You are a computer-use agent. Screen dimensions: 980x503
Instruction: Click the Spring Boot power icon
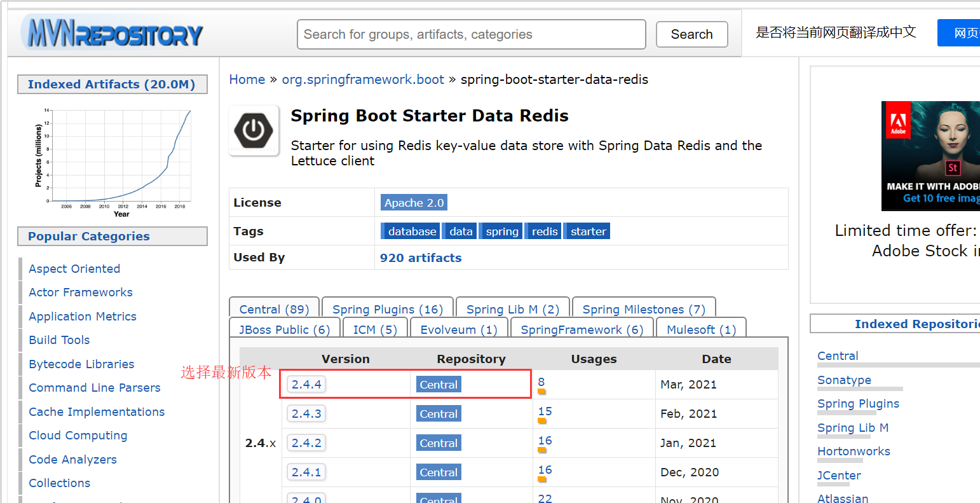click(x=254, y=130)
